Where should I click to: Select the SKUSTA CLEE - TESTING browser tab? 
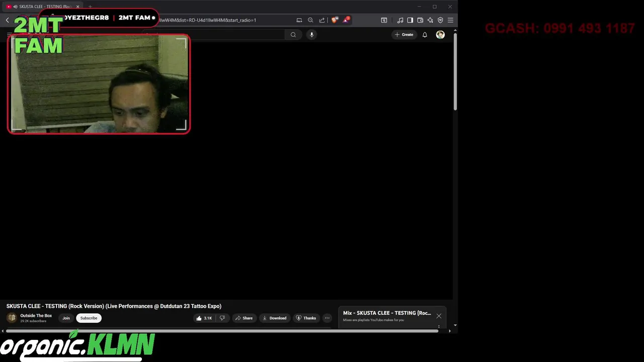point(43,7)
